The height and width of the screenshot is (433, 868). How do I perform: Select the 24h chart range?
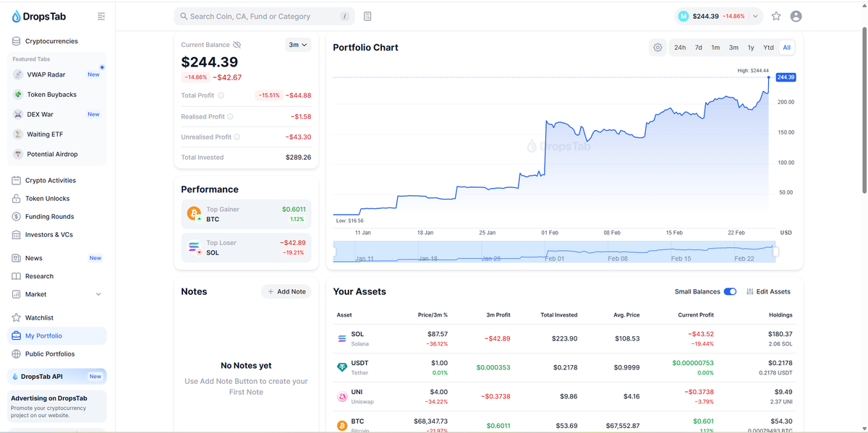pyautogui.click(x=680, y=48)
